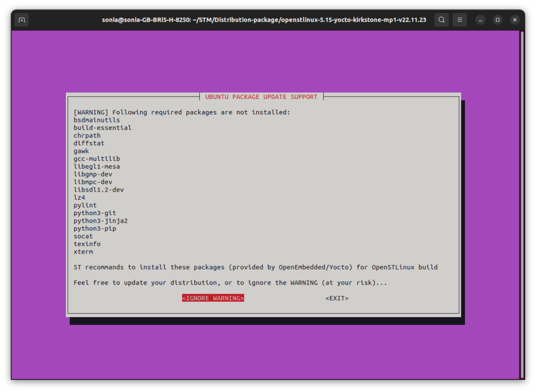
Task: Click the texinfo package line
Action: click(87, 244)
